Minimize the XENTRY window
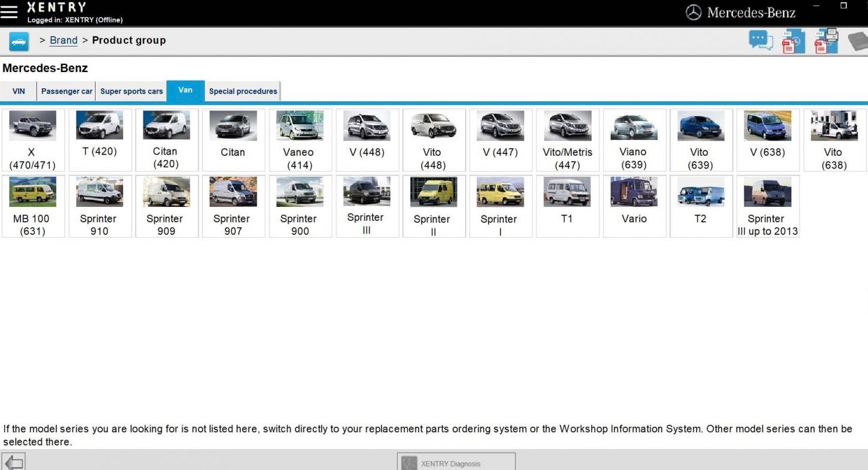Screen dimensions: 868x470 point(817,6)
